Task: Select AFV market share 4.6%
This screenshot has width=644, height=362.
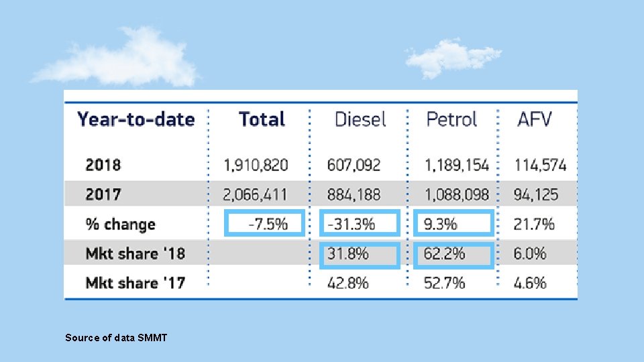Action: click(x=530, y=283)
